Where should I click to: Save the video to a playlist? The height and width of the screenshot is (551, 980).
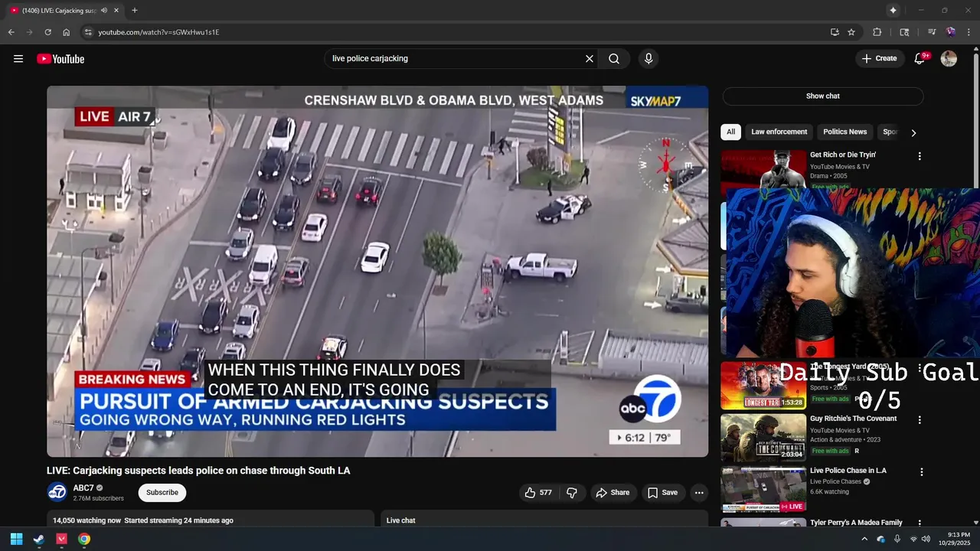pyautogui.click(x=662, y=493)
